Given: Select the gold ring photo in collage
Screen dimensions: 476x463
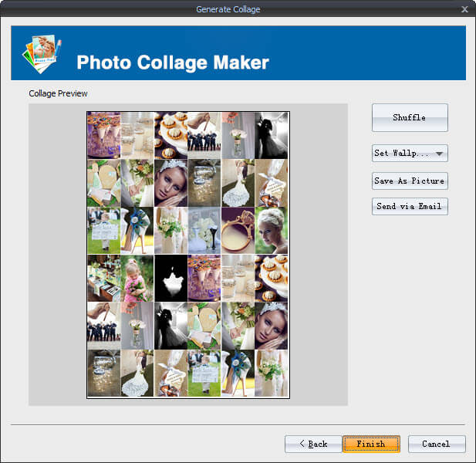Looking at the screenshot, I should [x=238, y=231].
